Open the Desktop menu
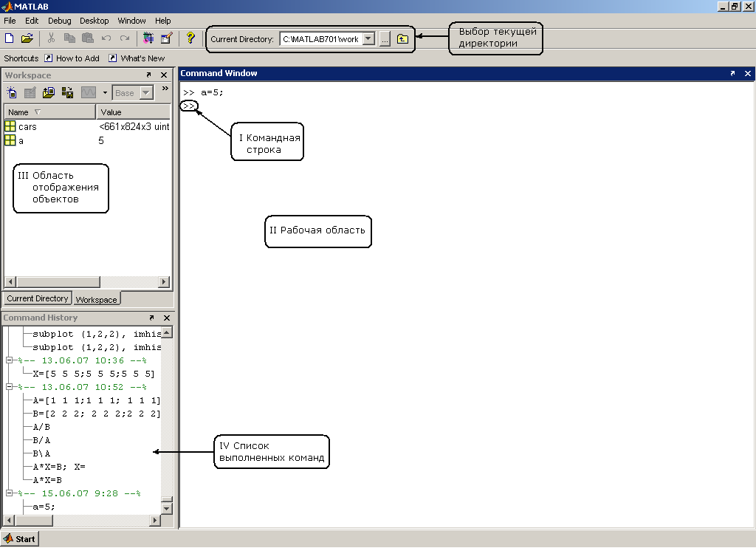The height and width of the screenshot is (548, 756). point(94,21)
